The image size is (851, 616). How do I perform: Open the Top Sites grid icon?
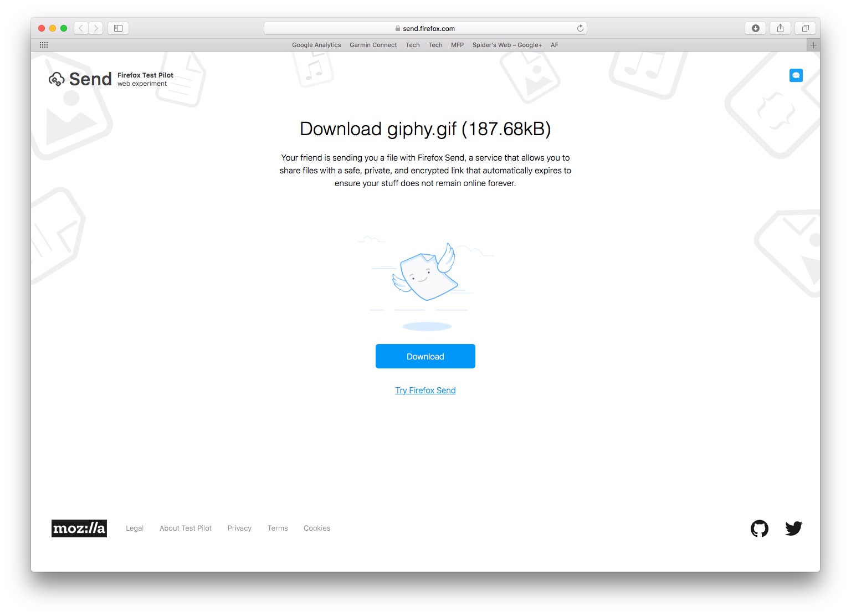44,45
